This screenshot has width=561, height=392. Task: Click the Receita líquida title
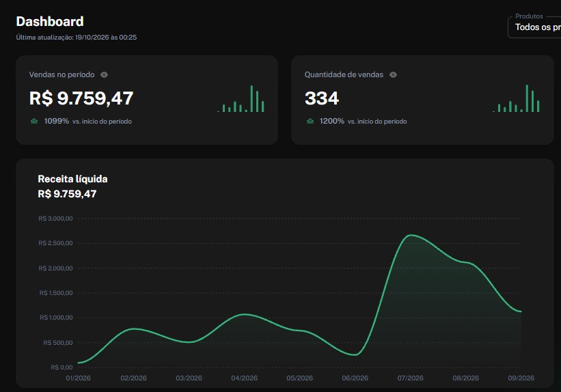click(x=72, y=179)
